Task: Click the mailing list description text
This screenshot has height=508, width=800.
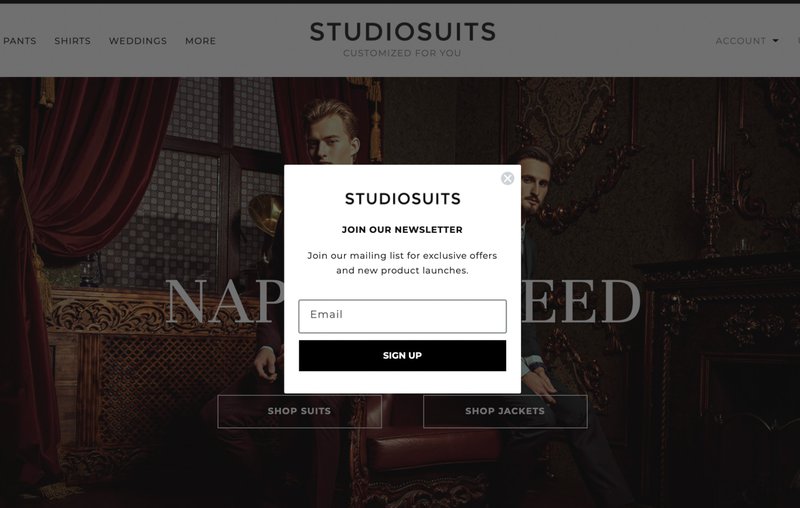Action: click(402, 263)
